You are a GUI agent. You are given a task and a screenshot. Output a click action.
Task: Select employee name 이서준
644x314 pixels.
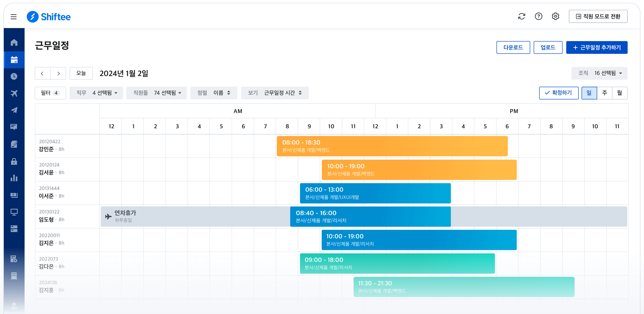pos(46,196)
